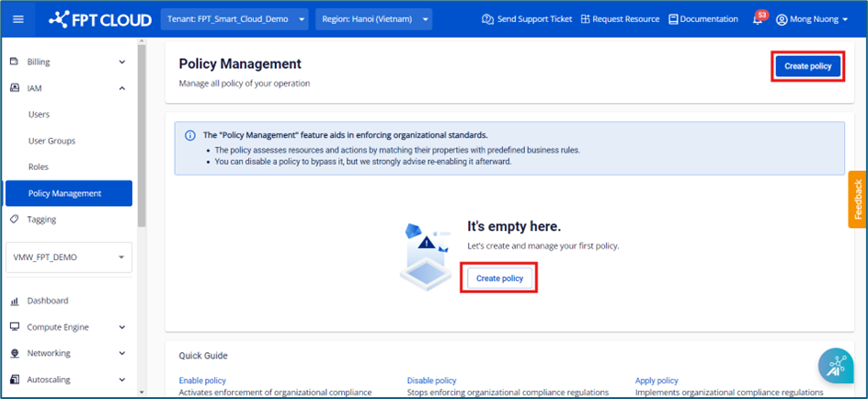Open Documentation from the top bar
This screenshot has height=399, width=868.
pos(703,19)
